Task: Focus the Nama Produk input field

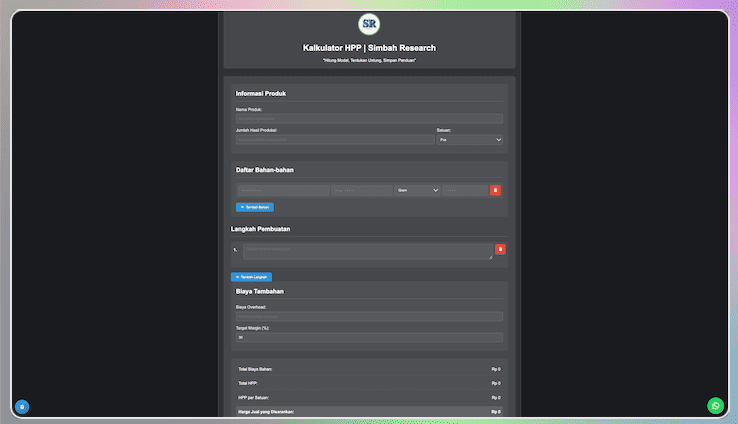Action: [x=369, y=118]
